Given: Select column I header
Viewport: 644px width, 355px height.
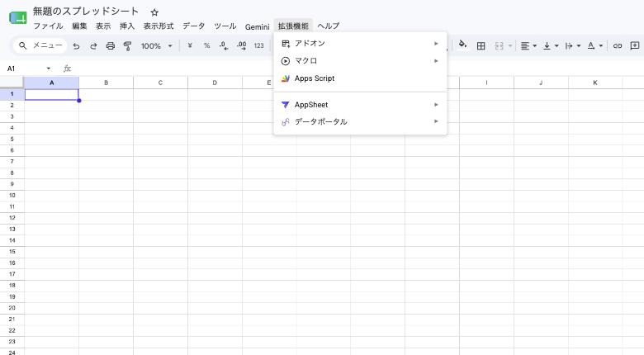Looking at the screenshot, I should click(x=486, y=83).
